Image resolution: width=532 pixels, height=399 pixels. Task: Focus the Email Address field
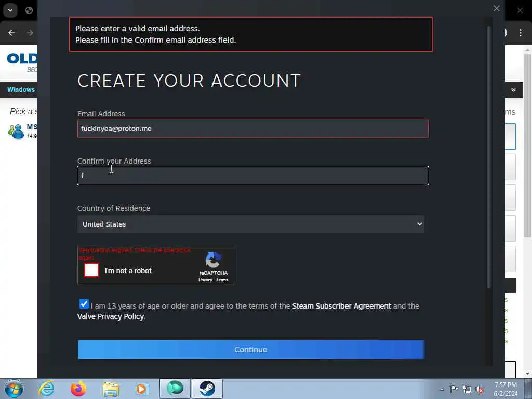(x=253, y=129)
